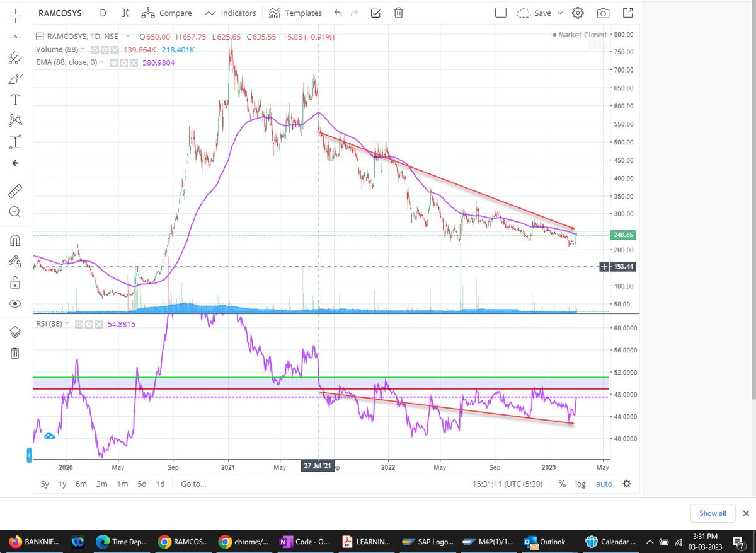This screenshot has width=756, height=553.
Task: Toggle the checkbox icon in the top toolbar
Action: (x=375, y=13)
